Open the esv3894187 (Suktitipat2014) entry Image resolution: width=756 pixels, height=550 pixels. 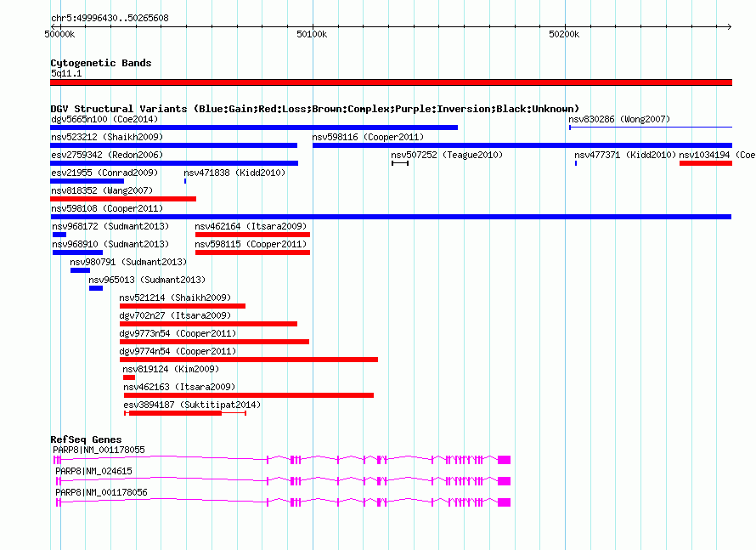(192, 405)
